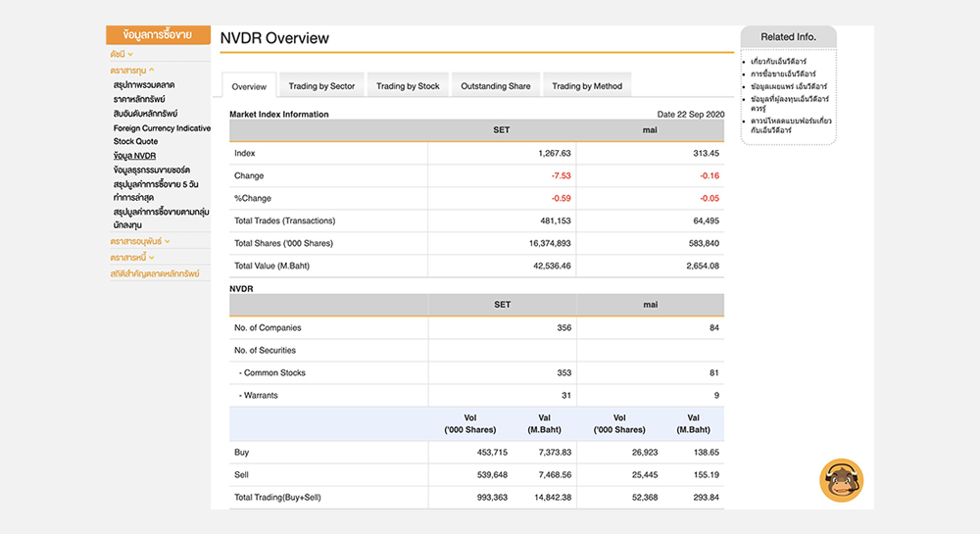Expand the ตราสารหนี้ sidebar section
Viewport: 980px width, 534px height.
[132, 258]
